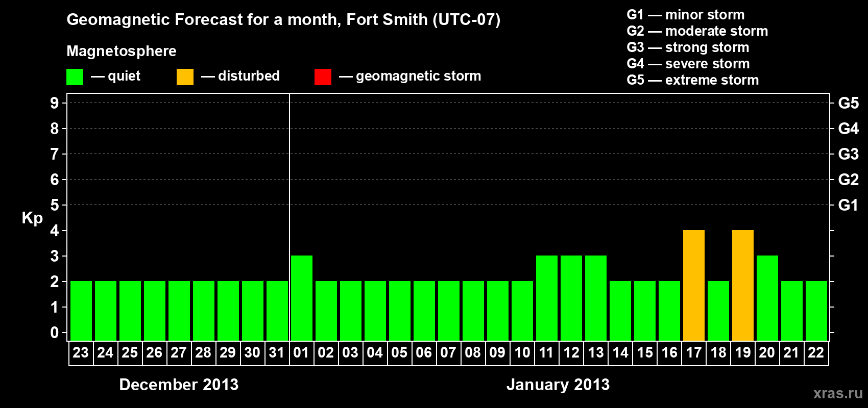Click the date label 22 in January
The width and height of the screenshot is (868, 408).
coord(816,352)
